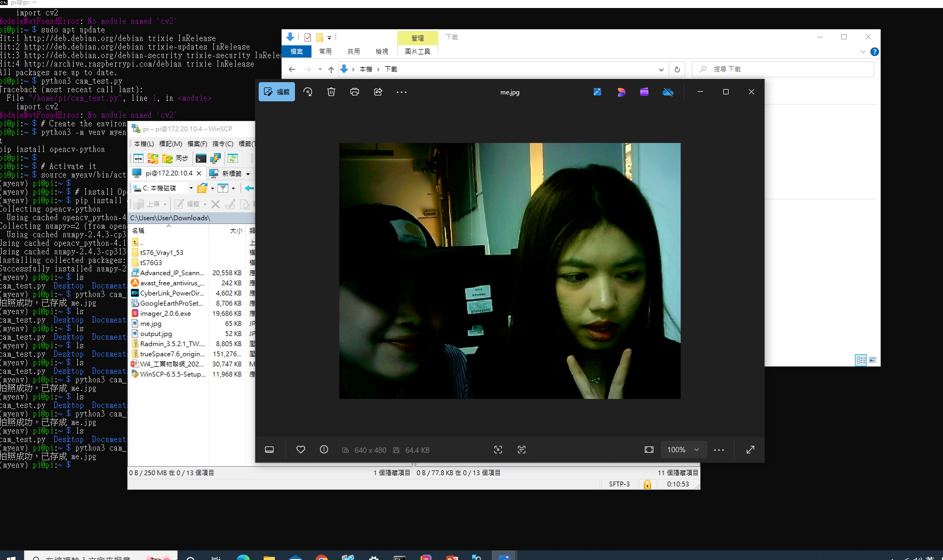Switch to the 檢視 ribbon tab in Explorer
Screen dimensions: 943x560
point(381,51)
